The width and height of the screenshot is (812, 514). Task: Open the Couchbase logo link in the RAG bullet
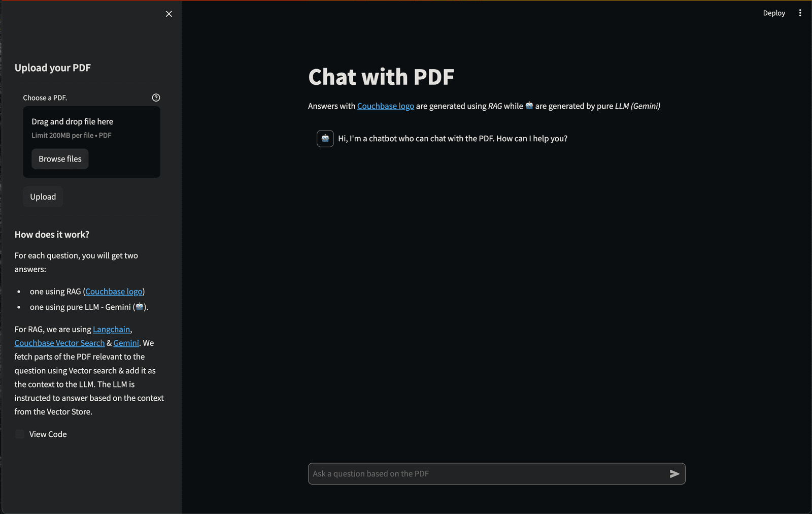pyautogui.click(x=113, y=291)
